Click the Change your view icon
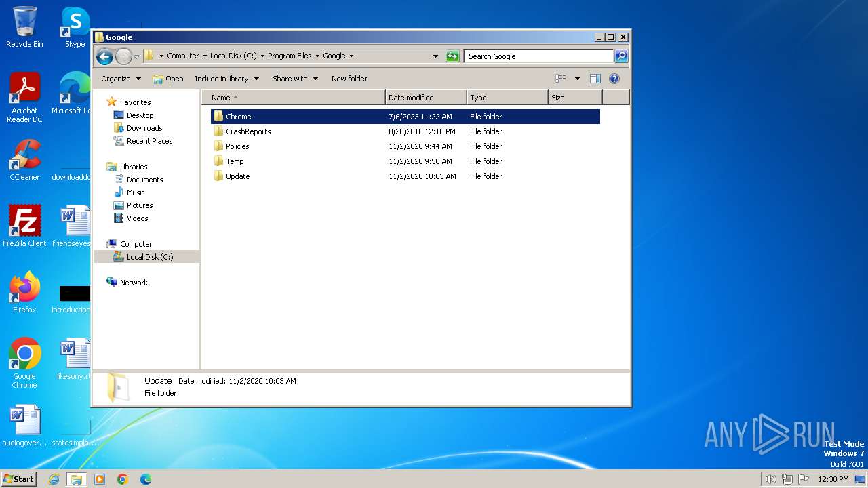This screenshot has height=488, width=868. 561,79
